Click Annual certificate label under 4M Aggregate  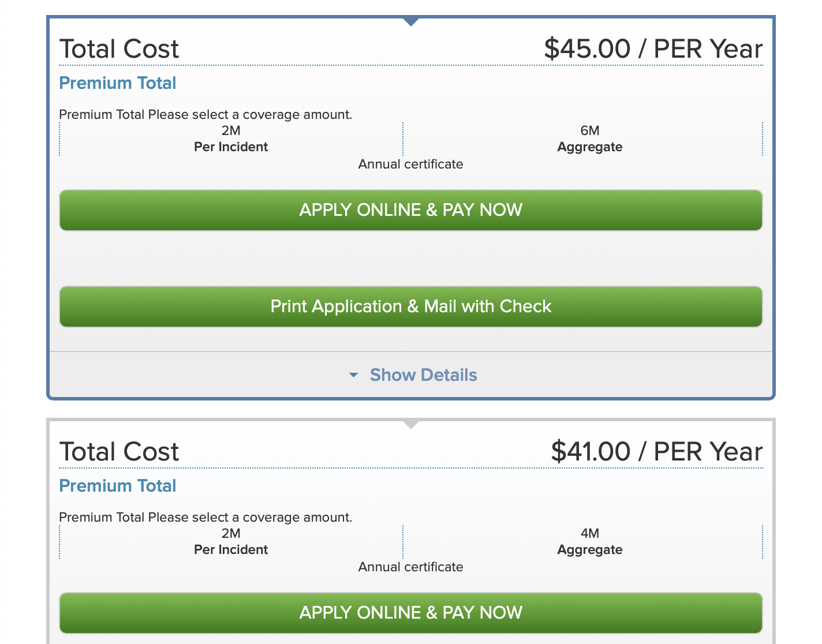[x=410, y=567]
